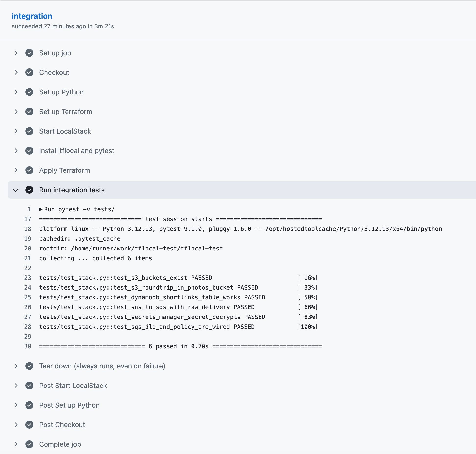The width and height of the screenshot is (476, 454).
Task: Expand the Post Start LocalStack chevron
Action: pos(16,386)
